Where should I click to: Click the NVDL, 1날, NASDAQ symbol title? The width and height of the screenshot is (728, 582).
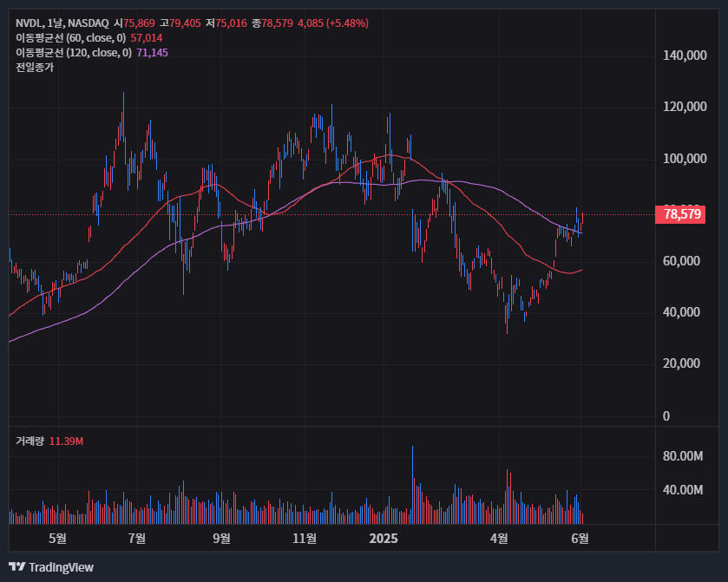click(x=62, y=23)
